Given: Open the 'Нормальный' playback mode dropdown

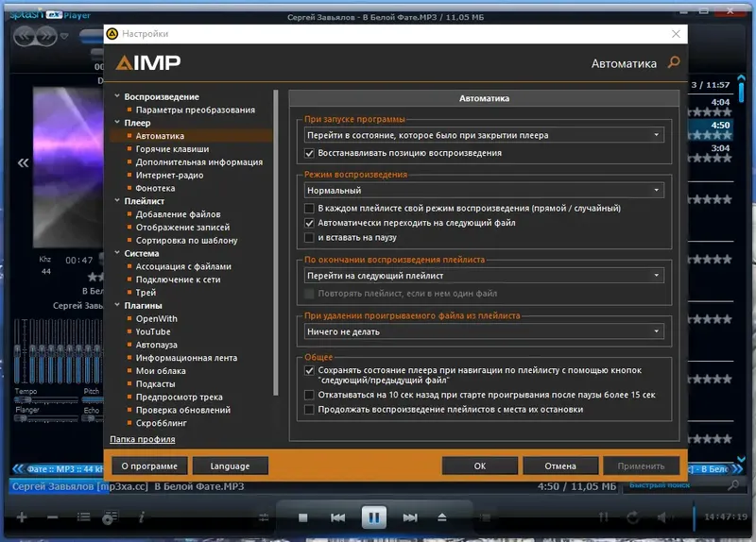Looking at the screenshot, I should pyautogui.click(x=484, y=191).
